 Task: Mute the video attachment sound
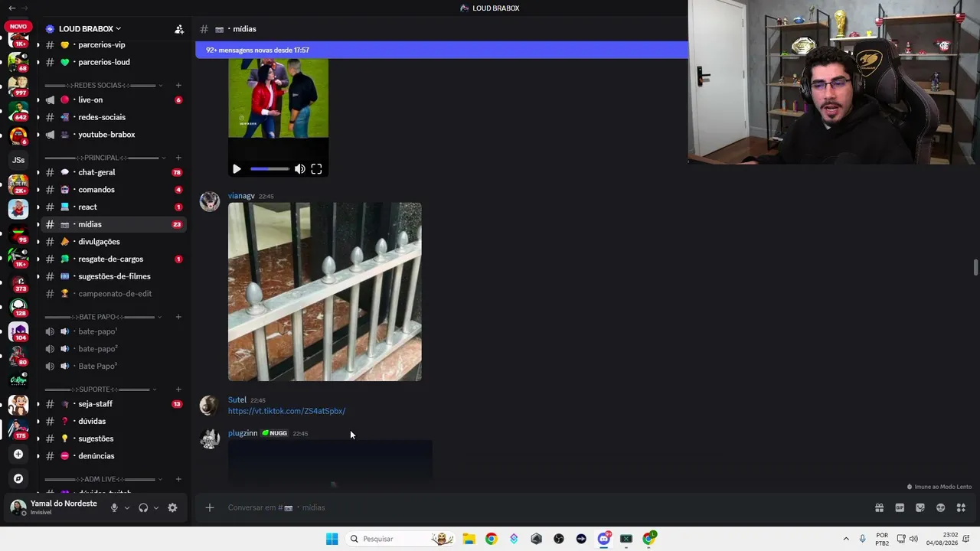(299, 169)
